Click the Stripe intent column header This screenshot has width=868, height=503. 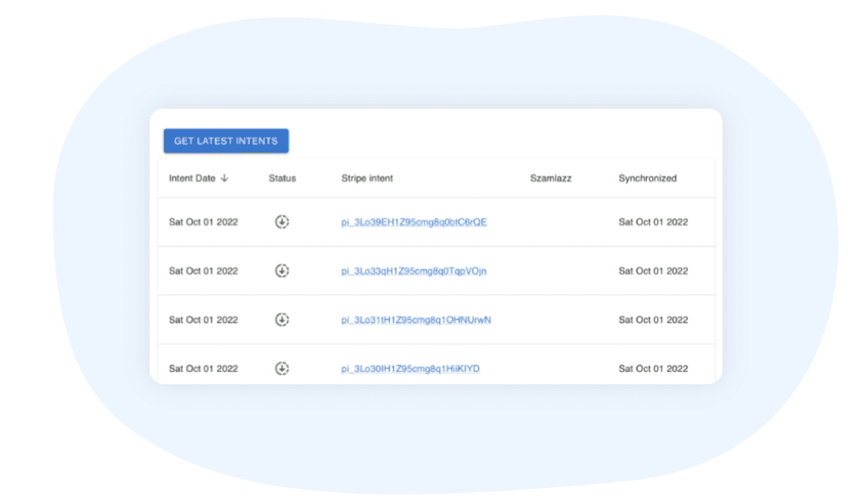(367, 178)
